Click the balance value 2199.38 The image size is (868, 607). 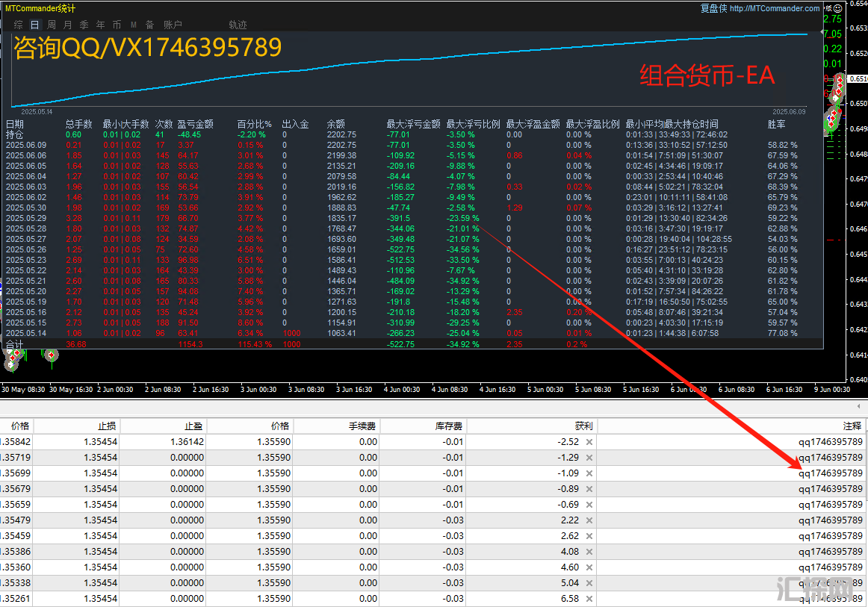[341, 155]
